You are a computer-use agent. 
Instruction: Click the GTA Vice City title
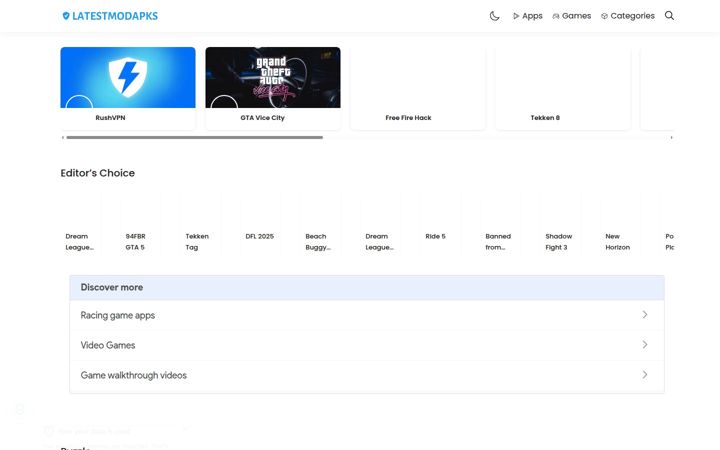[x=262, y=118]
